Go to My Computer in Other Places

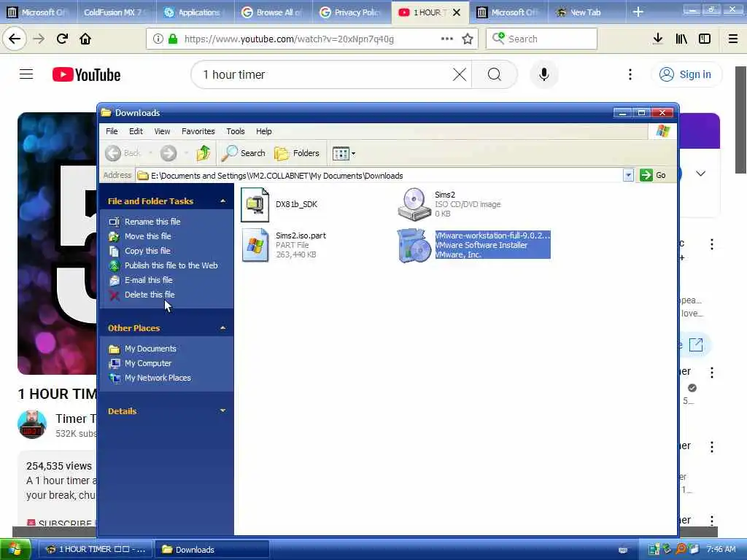click(147, 363)
